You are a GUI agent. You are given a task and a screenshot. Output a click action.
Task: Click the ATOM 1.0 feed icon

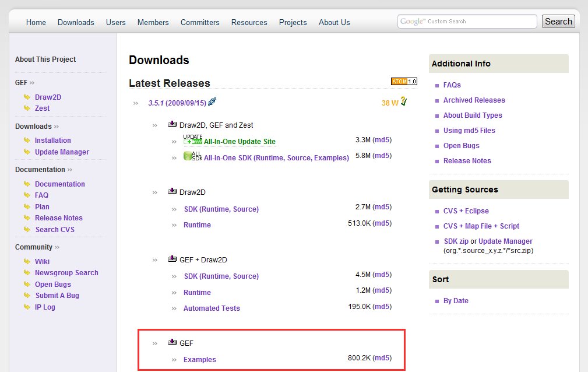pyautogui.click(x=404, y=81)
